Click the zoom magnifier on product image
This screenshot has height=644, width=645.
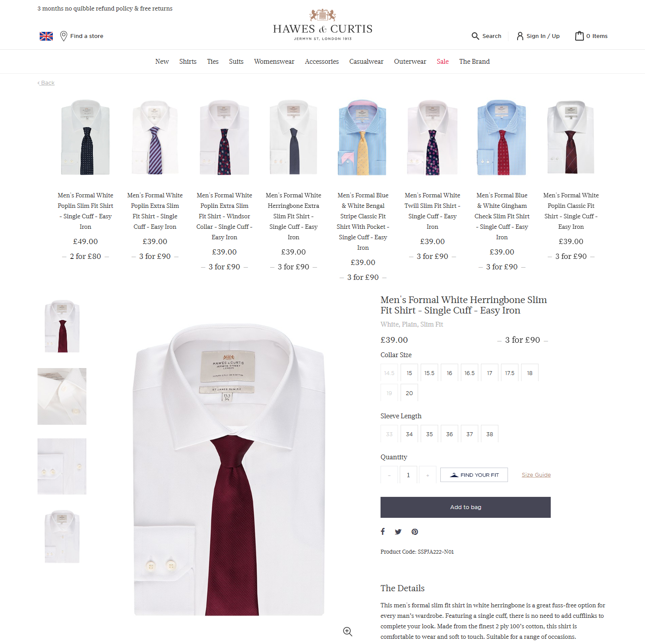[x=347, y=631]
